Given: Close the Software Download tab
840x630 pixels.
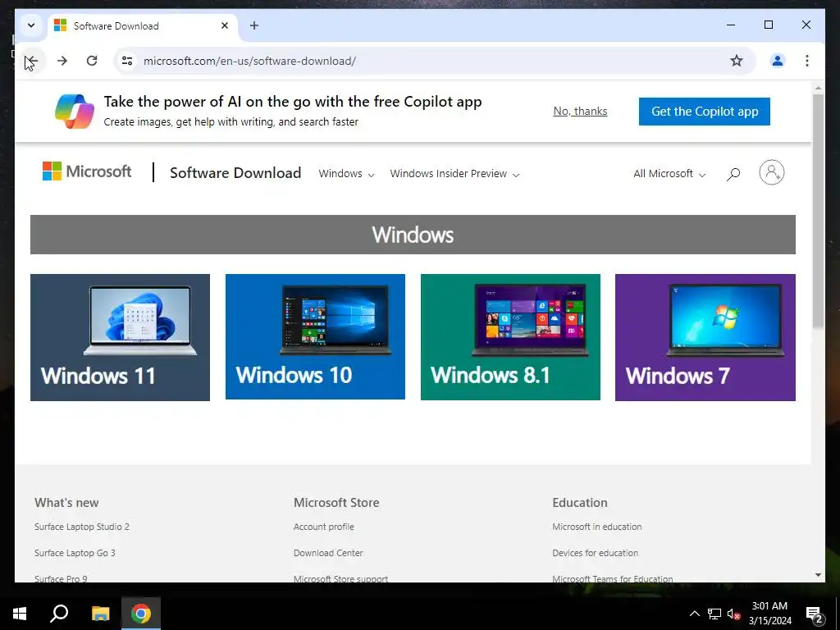Looking at the screenshot, I should coord(225,25).
